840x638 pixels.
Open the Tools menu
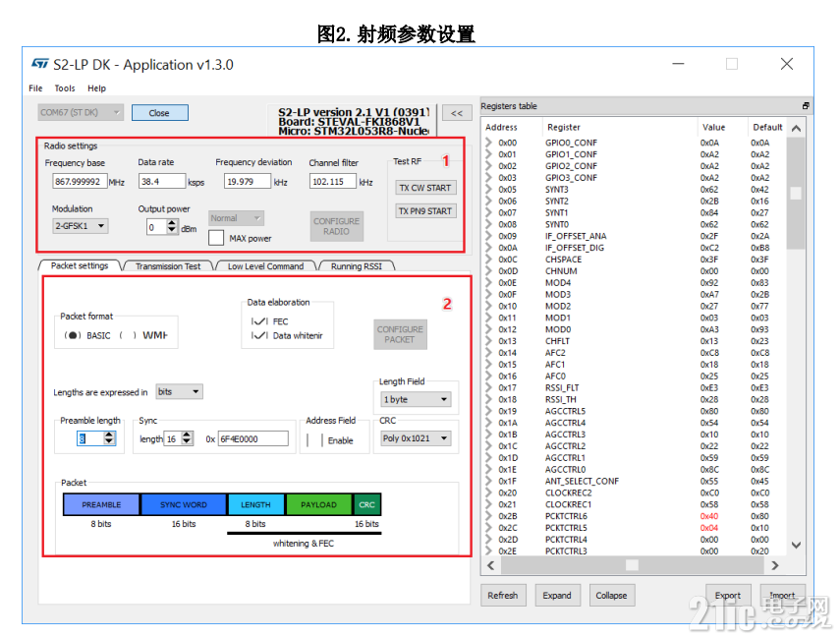pos(64,88)
